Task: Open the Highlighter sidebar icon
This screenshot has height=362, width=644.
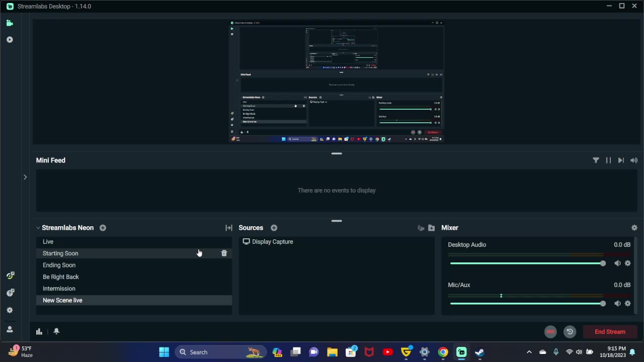Action: (x=10, y=40)
